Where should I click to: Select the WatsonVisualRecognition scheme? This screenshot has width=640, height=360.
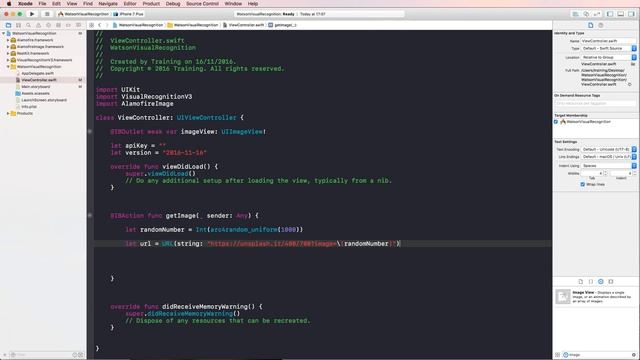pyautogui.click(x=83, y=14)
